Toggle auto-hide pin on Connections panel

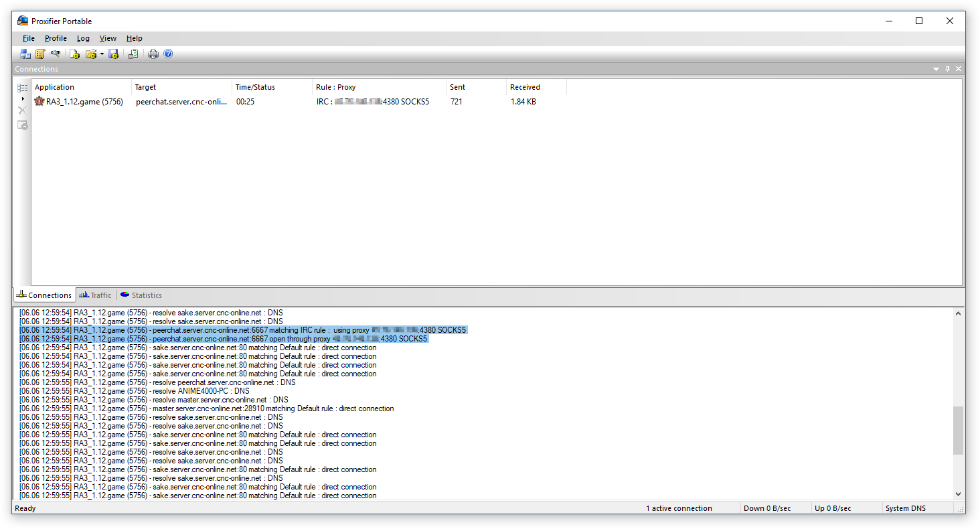click(x=947, y=69)
